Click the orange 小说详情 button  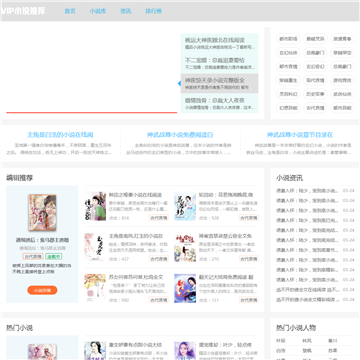(42, 290)
